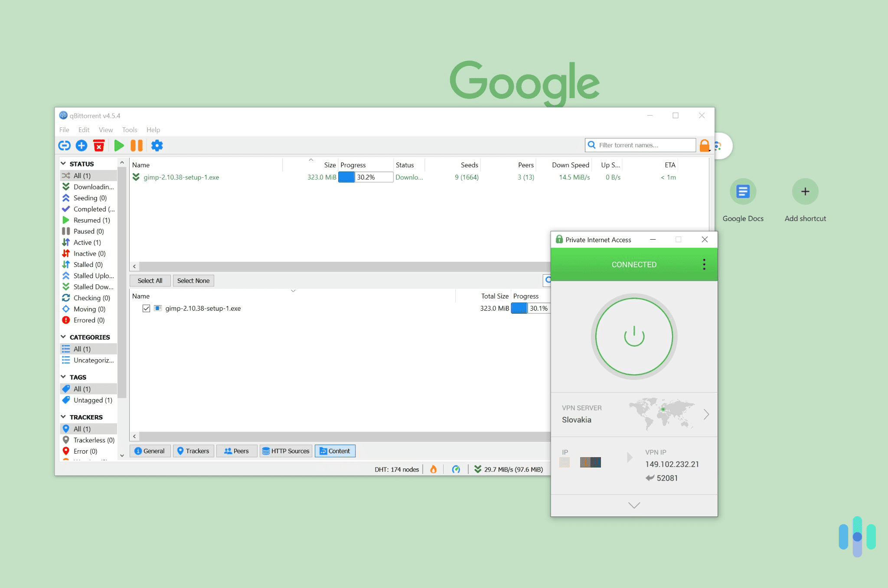Click the flame icon in the status bar
The width and height of the screenshot is (888, 588).
(x=434, y=469)
